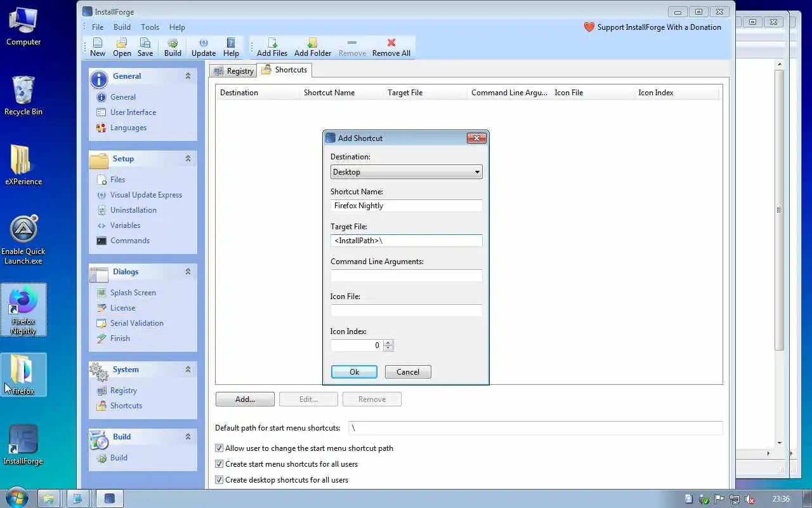Click the New toolbar icon
Screen dimensions: 812x508
click(x=98, y=47)
